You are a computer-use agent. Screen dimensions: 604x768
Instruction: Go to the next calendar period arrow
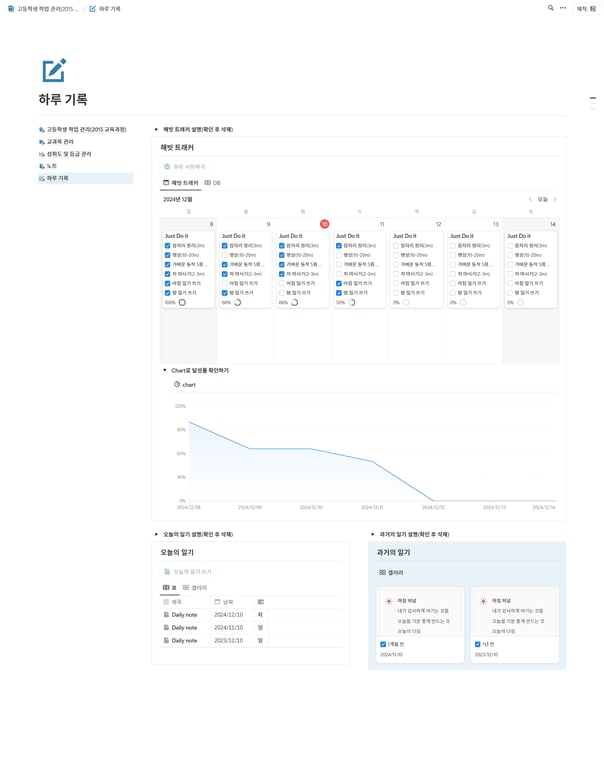point(555,199)
